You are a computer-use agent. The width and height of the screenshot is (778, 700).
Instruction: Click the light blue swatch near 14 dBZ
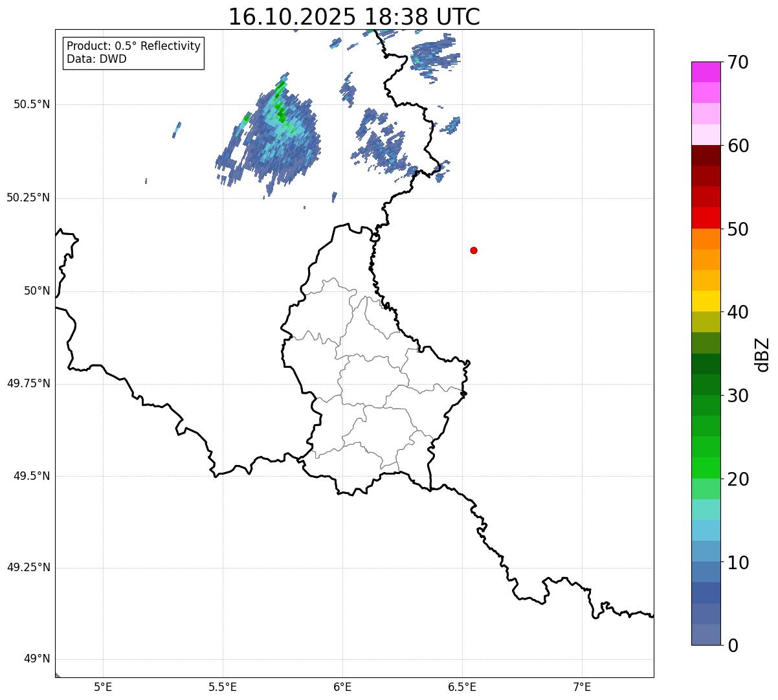point(706,530)
